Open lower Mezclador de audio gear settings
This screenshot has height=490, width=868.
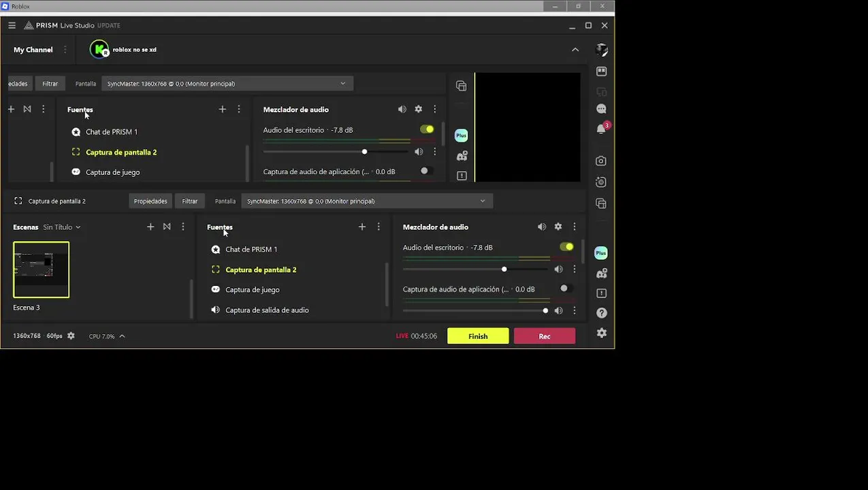[558, 227]
